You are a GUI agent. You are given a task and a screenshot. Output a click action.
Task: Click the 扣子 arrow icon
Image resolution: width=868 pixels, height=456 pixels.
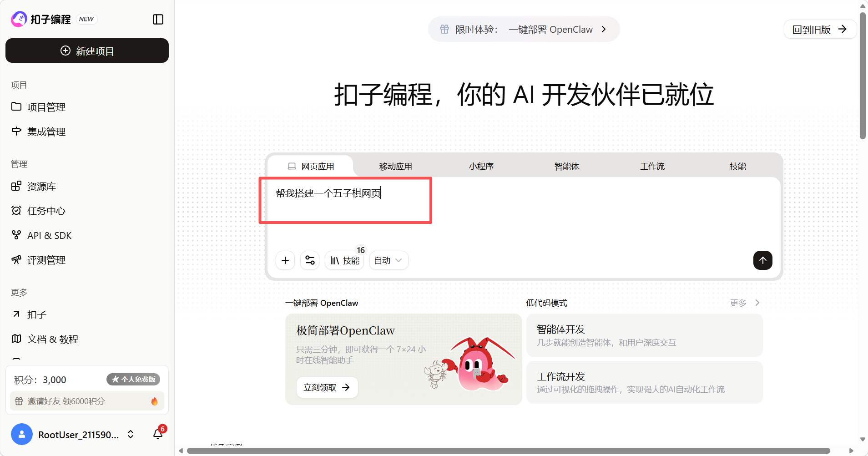pos(16,314)
